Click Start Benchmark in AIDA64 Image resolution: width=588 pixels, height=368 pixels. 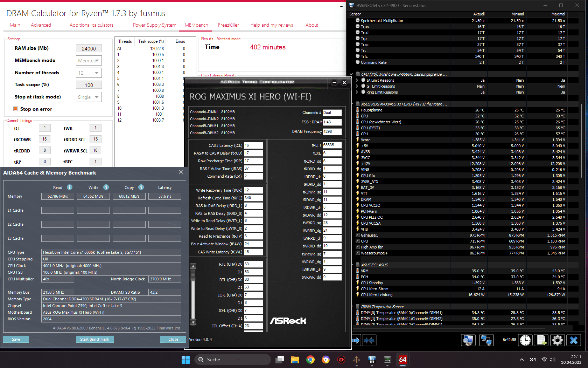click(94, 339)
